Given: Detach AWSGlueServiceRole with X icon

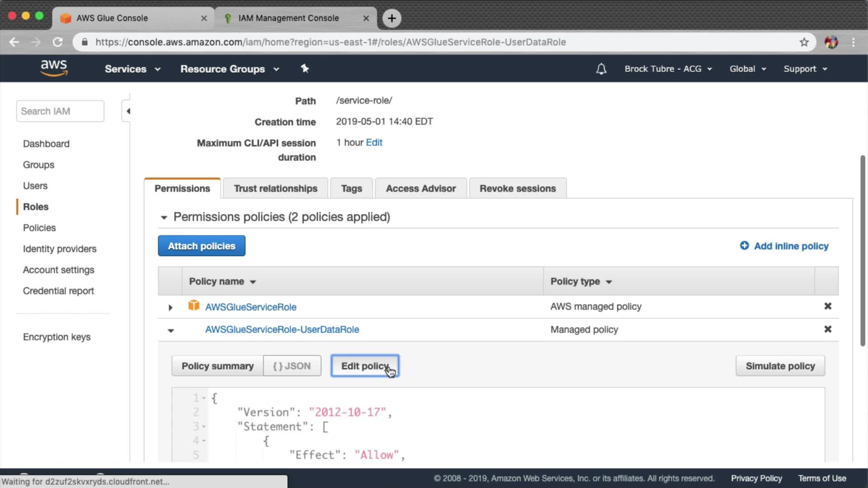Looking at the screenshot, I should [827, 306].
